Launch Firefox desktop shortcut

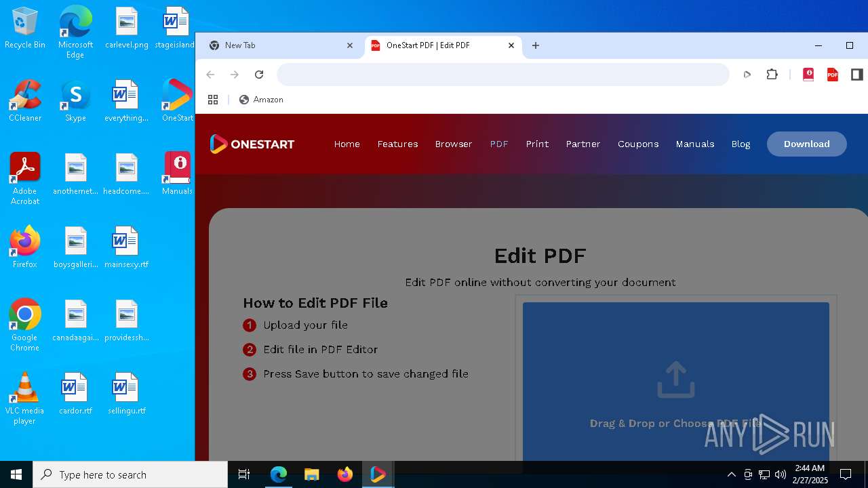coord(25,248)
